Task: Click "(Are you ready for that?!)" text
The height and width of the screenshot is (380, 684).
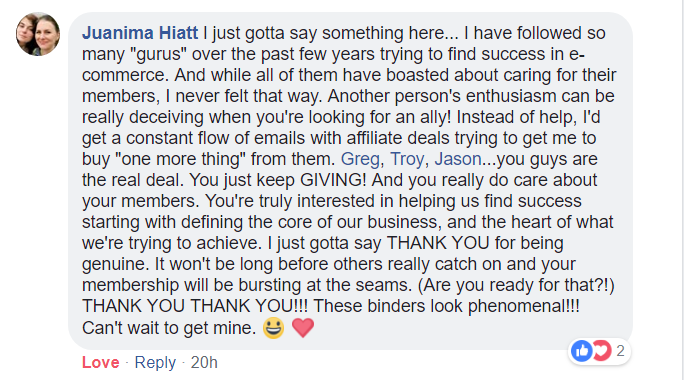Action: click(x=516, y=285)
